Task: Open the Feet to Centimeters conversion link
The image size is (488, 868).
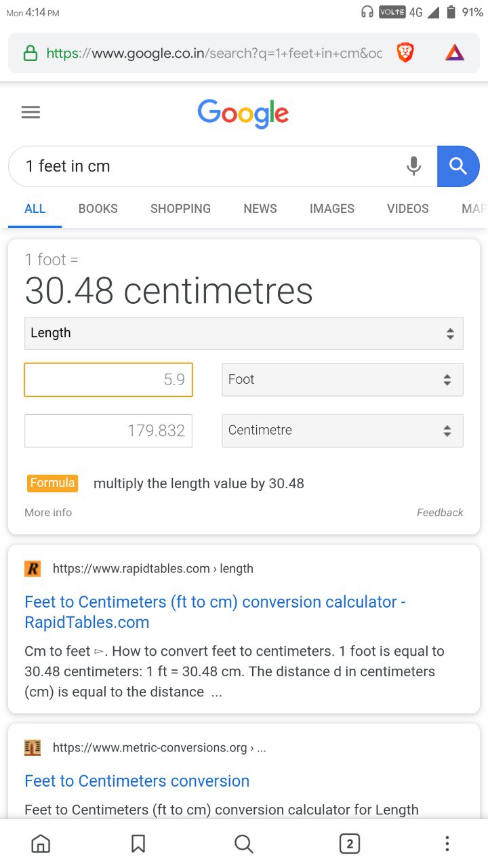Action: click(137, 781)
